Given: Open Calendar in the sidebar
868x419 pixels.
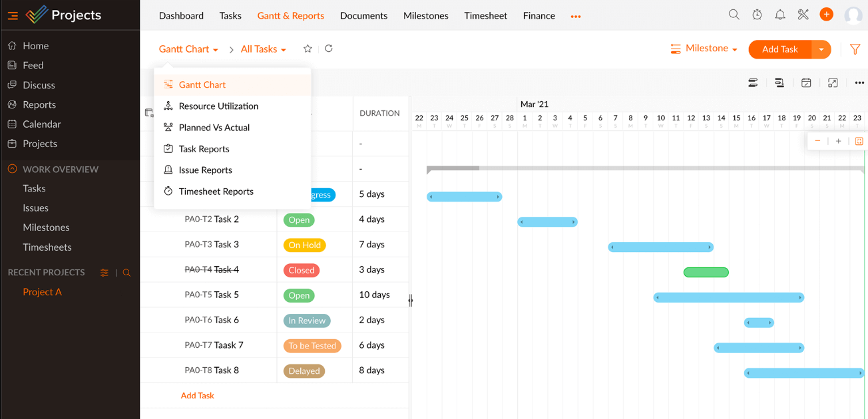Looking at the screenshot, I should [41, 124].
